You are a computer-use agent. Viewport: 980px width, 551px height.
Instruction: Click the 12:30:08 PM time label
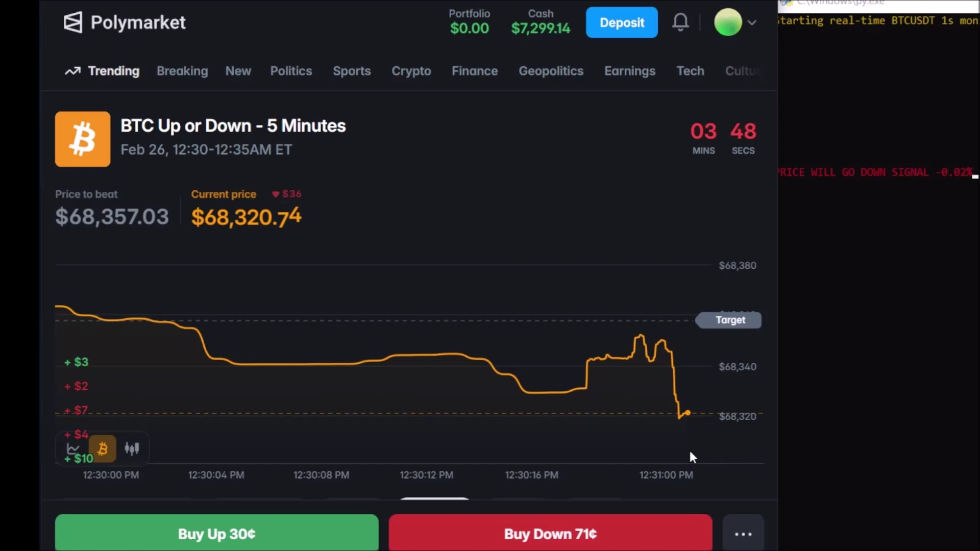321,475
